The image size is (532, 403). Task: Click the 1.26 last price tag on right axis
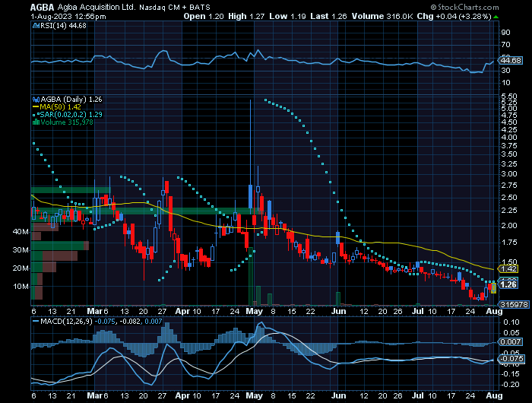(508, 284)
